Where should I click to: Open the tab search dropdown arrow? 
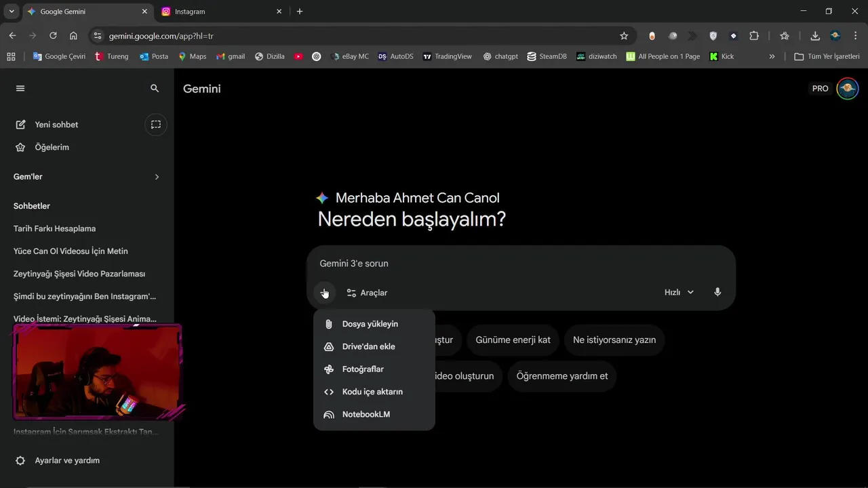coord(12,12)
